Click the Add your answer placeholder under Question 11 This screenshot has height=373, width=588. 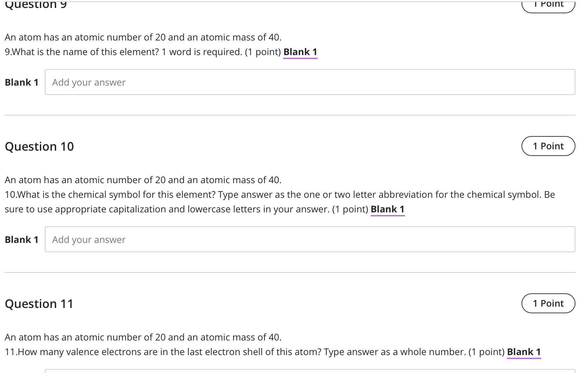88,371
